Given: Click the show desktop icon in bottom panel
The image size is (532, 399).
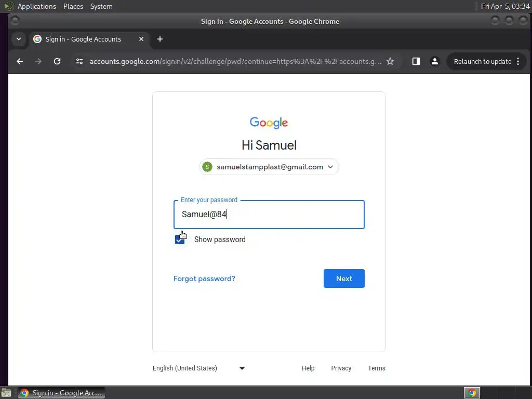Looking at the screenshot, I should click(x=6, y=393).
